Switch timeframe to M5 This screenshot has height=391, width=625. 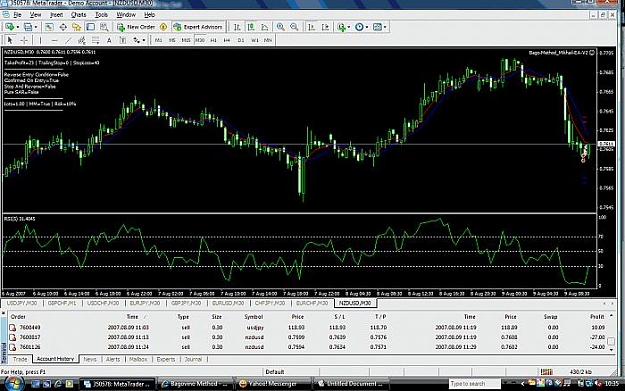pyautogui.click(x=172, y=40)
